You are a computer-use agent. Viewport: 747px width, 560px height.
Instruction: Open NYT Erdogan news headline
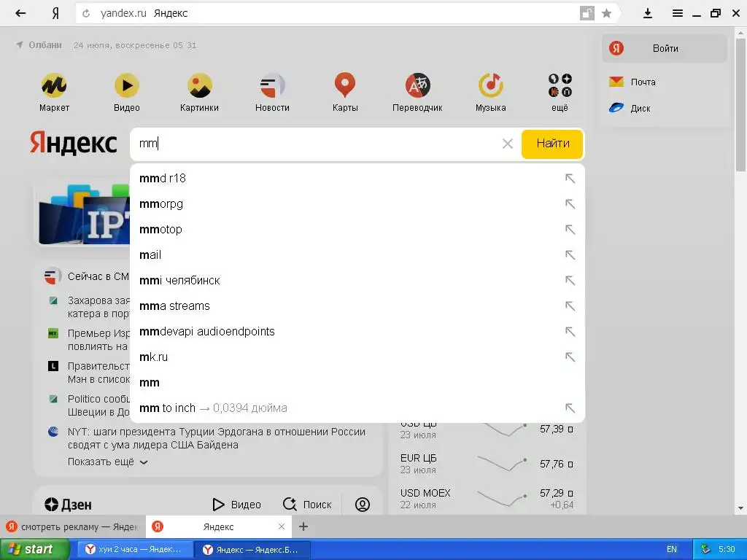tap(216, 438)
